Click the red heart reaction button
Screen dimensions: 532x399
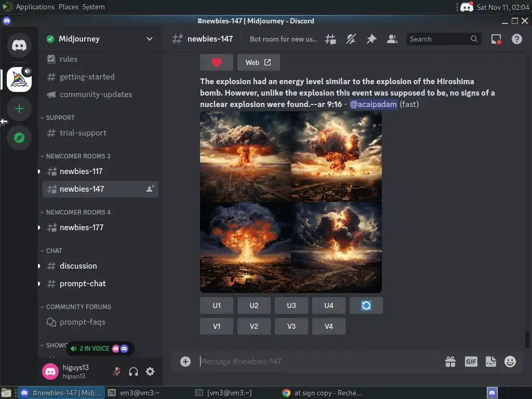[217, 62]
